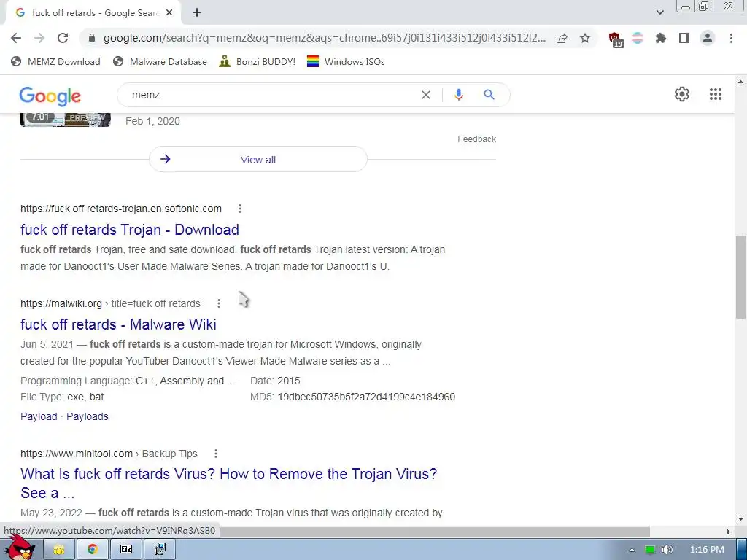The height and width of the screenshot is (560, 747).
Task: Open the 7:01 video preview thumbnail
Action: pyautogui.click(x=66, y=119)
